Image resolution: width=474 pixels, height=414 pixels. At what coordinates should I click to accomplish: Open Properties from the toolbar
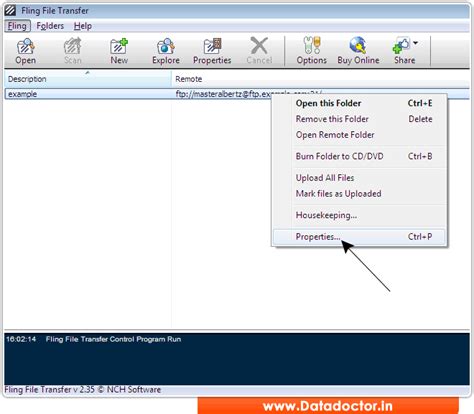[x=212, y=51]
